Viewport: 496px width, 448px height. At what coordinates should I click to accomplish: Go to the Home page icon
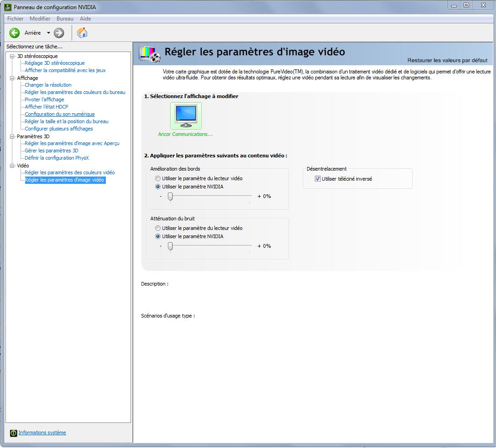coord(82,32)
